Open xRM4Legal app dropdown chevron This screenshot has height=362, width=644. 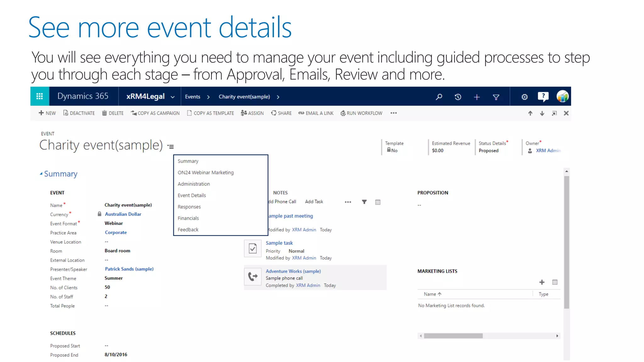173,97
